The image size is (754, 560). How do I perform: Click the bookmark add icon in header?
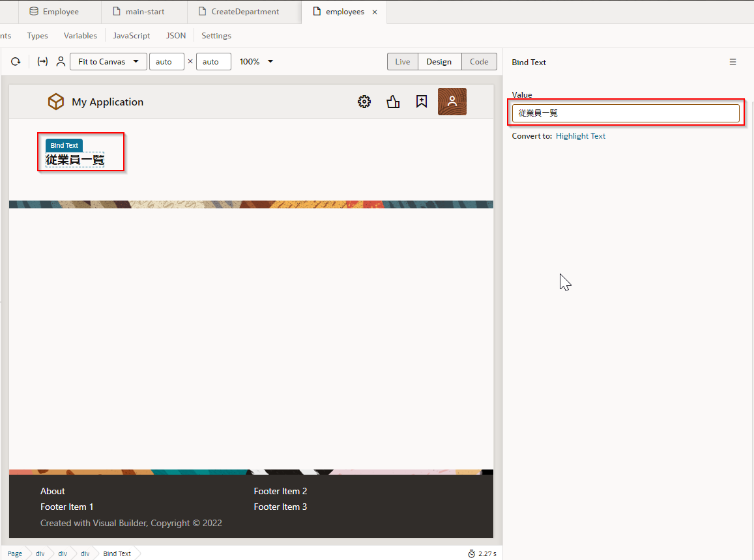click(422, 102)
